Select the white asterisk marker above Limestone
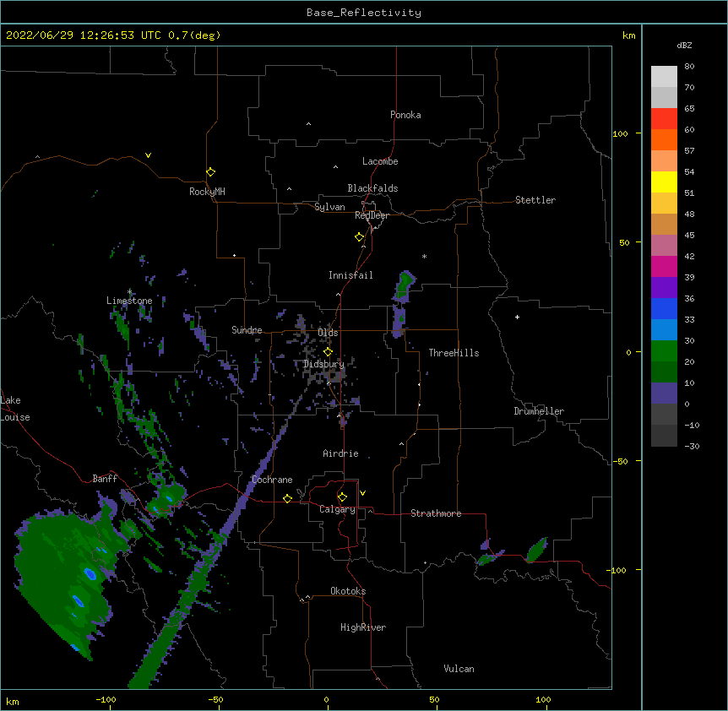Screen dimensions: 728x711 click(x=129, y=291)
